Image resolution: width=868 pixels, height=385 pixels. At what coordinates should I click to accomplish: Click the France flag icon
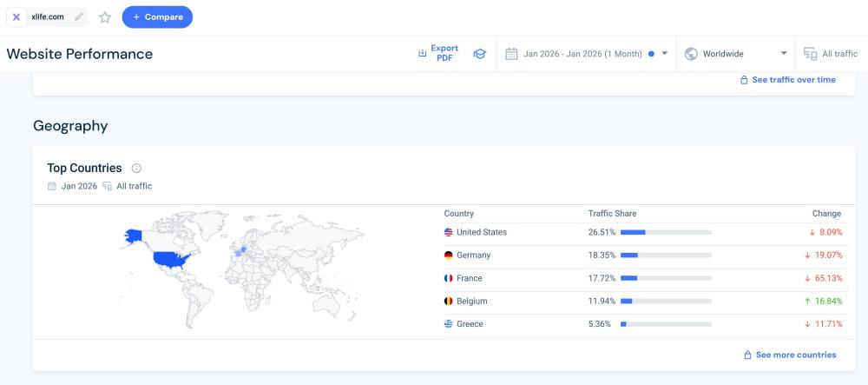(x=449, y=278)
